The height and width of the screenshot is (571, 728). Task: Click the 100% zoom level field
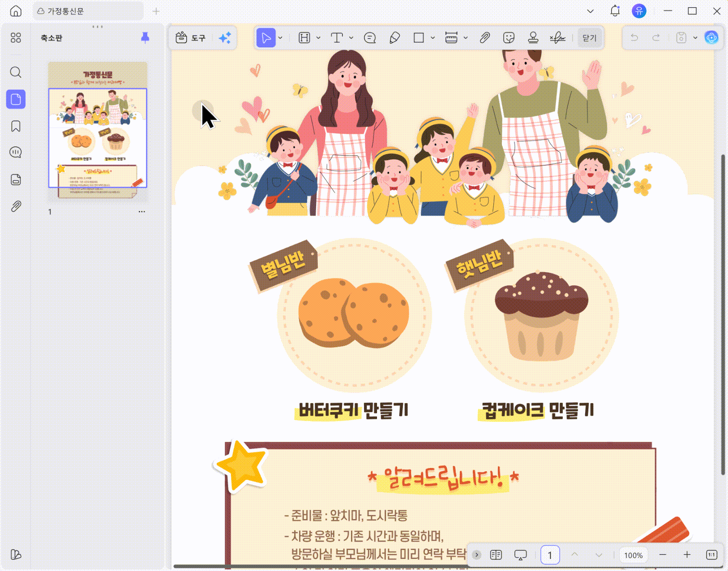click(x=634, y=555)
